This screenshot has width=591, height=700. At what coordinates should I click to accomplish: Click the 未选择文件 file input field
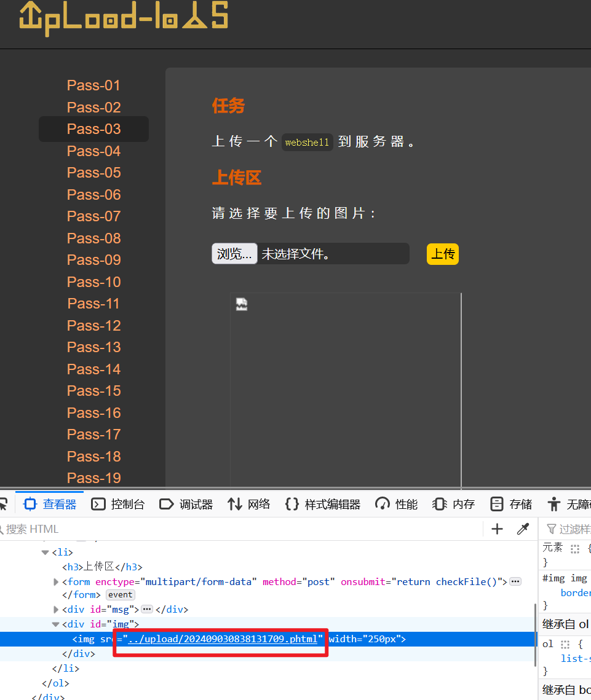tap(311, 254)
